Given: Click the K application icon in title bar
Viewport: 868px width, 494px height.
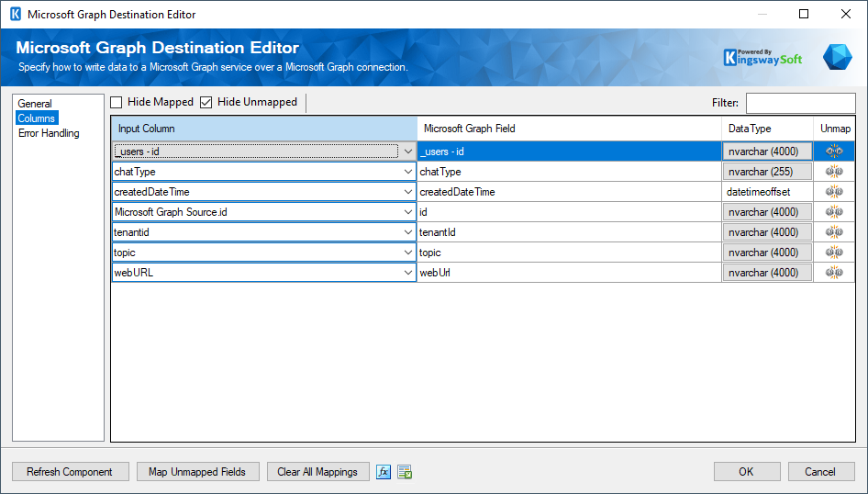Looking at the screenshot, I should (16, 14).
